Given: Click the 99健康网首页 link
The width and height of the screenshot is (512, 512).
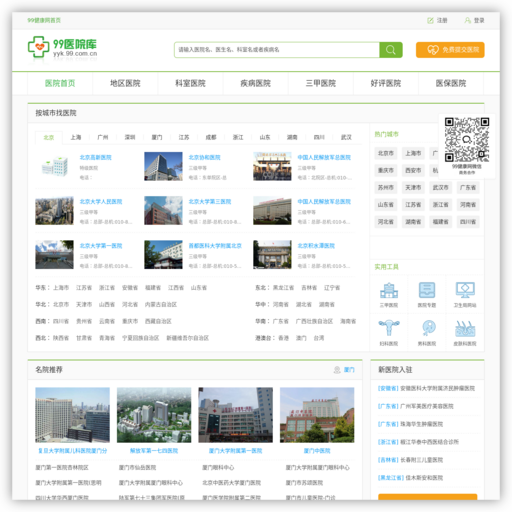Looking at the screenshot, I should tap(44, 20).
